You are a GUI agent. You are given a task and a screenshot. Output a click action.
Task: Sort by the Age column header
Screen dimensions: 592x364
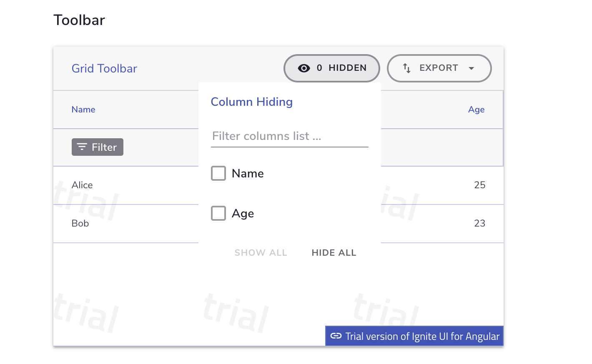tap(476, 109)
